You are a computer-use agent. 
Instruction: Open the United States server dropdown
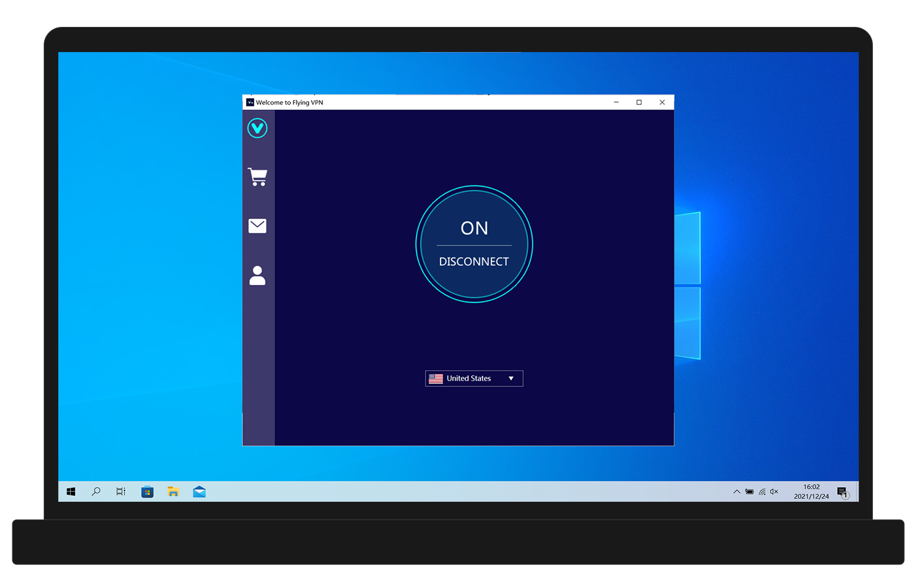point(474,379)
